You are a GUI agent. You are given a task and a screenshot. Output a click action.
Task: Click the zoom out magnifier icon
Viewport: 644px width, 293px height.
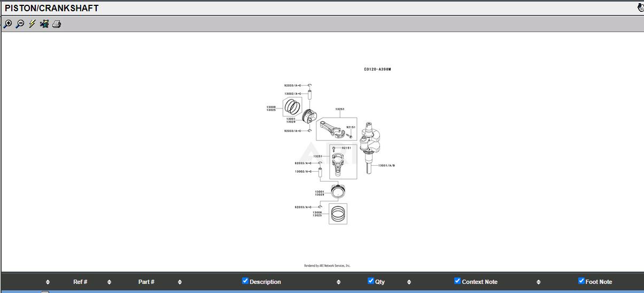click(20, 24)
